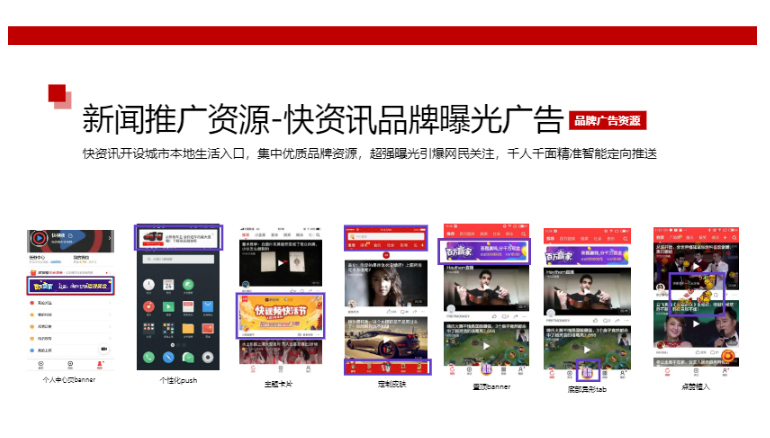The image size is (770, 438).
Task: Click the push notification at top of dark phone
Action: (177, 238)
